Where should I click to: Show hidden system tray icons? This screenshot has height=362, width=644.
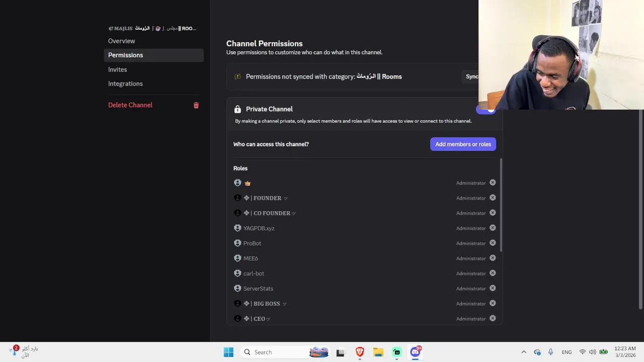[524, 352]
